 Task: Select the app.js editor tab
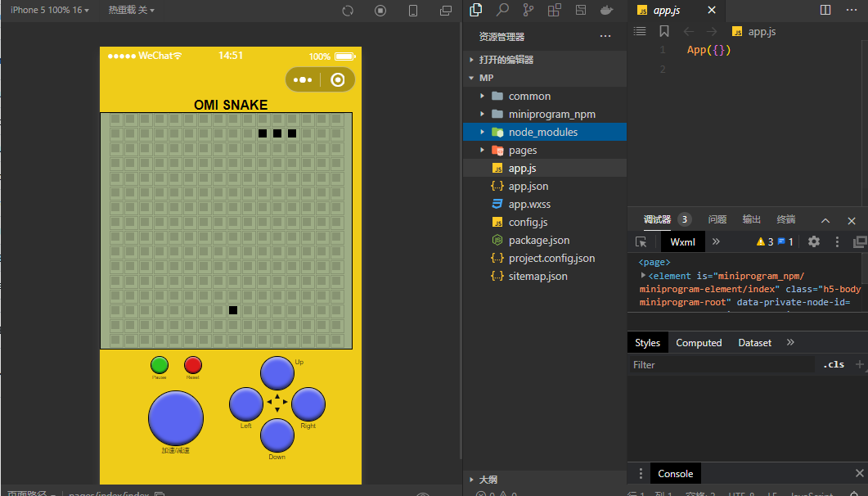[x=667, y=10]
